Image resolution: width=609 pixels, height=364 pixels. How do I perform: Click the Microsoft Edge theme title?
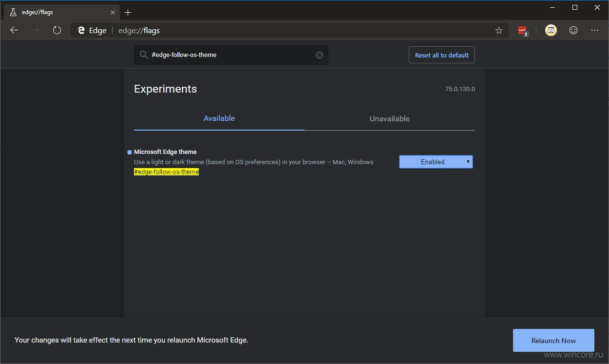[165, 152]
